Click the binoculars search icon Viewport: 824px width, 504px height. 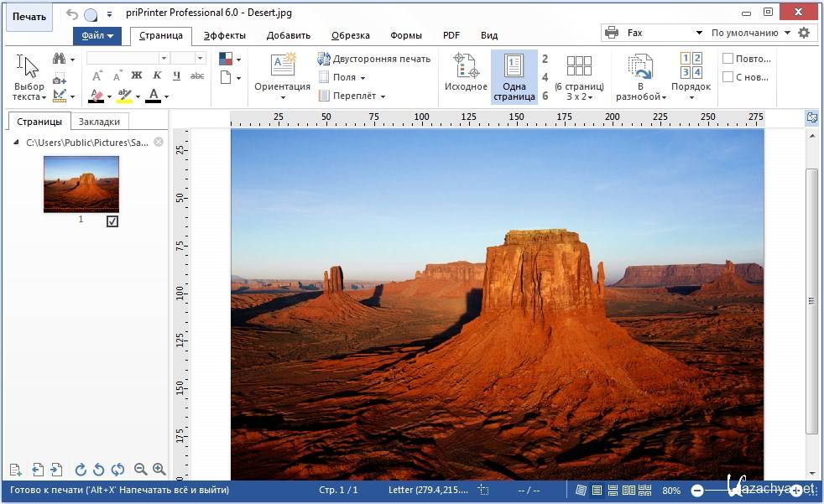coord(59,59)
